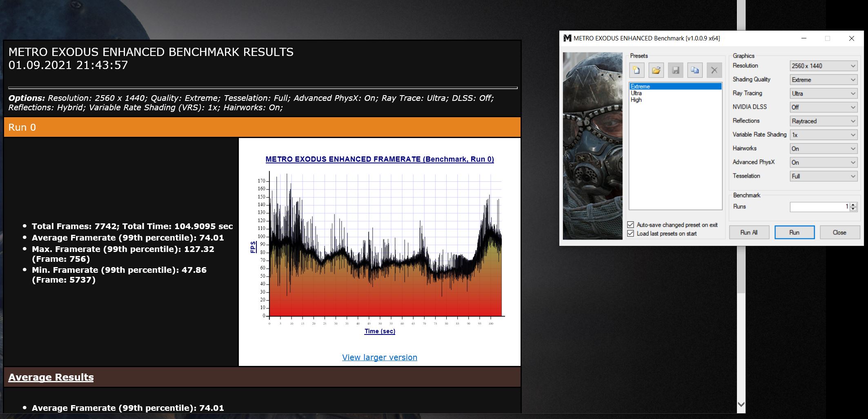Select the High preset in the list
This screenshot has width=868, height=419.
(636, 100)
